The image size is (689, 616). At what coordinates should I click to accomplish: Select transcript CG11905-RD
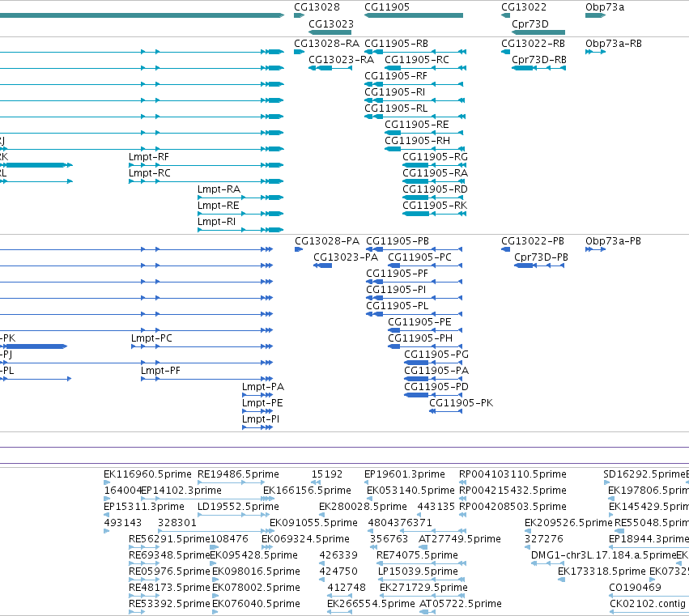click(x=435, y=189)
